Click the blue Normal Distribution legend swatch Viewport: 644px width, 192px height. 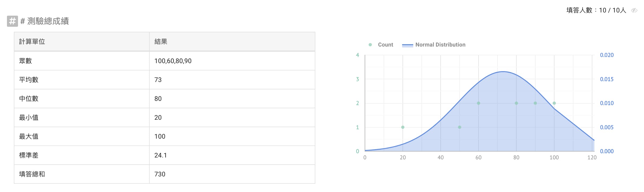coord(407,45)
